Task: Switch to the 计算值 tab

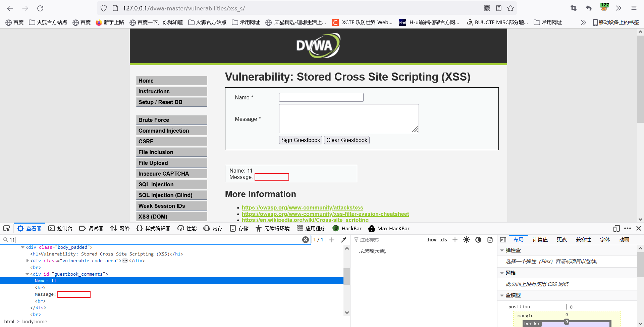Action: pyautogui.click(x=540, y=240)
